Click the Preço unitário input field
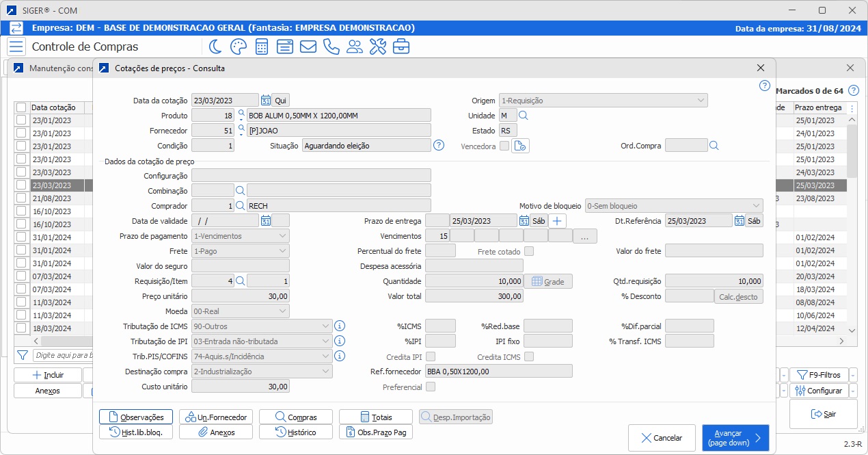 241,296
